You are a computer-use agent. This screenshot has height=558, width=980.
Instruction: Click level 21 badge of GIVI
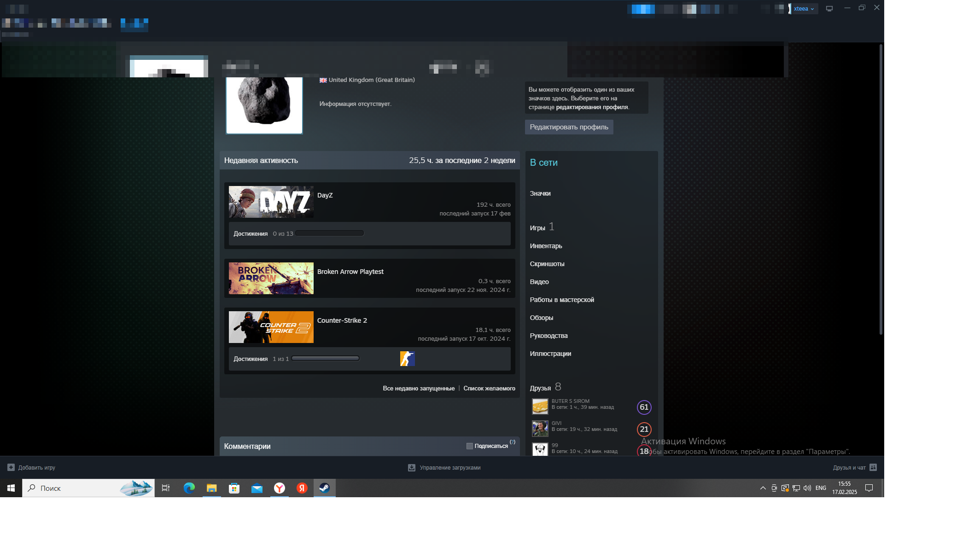644,429
